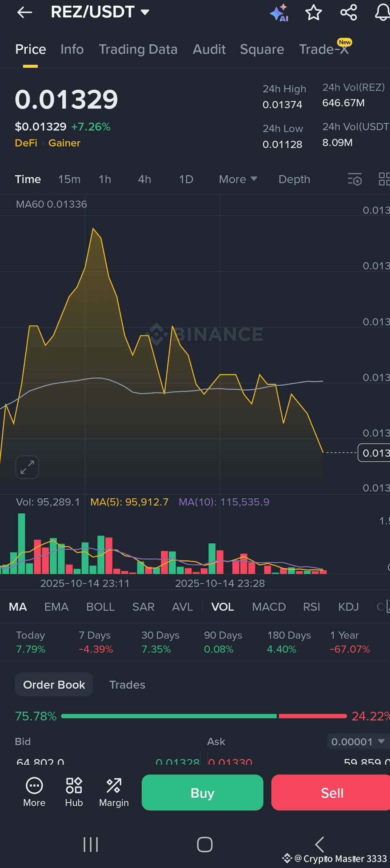Toggle MA indicator
390x868 pixels.
point(18,607)
